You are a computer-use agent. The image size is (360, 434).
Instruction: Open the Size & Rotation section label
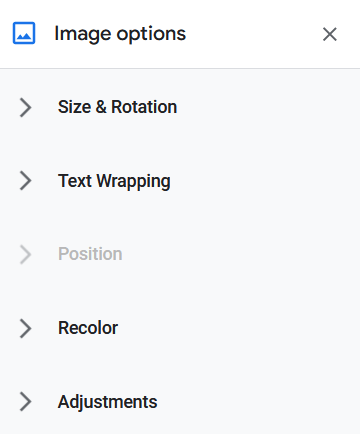point(117,107)
